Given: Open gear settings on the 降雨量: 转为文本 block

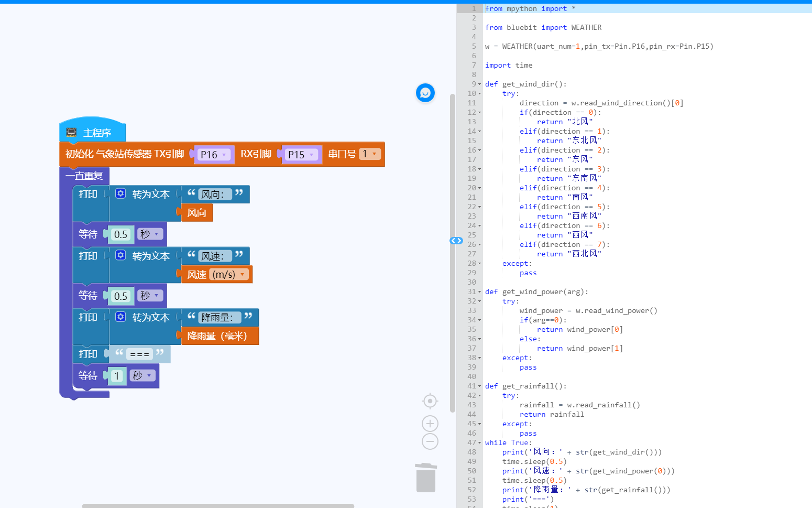Looking at the screenshot, I should [120, 317].
